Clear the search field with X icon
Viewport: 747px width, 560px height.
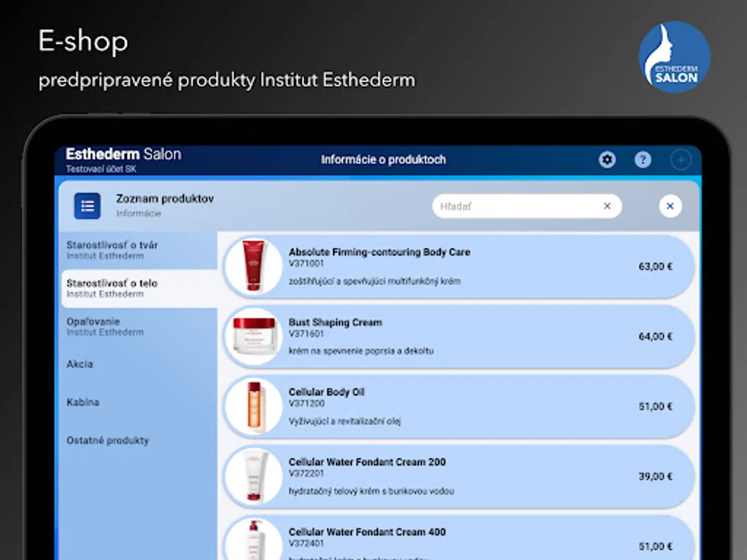tap(607, 206)
